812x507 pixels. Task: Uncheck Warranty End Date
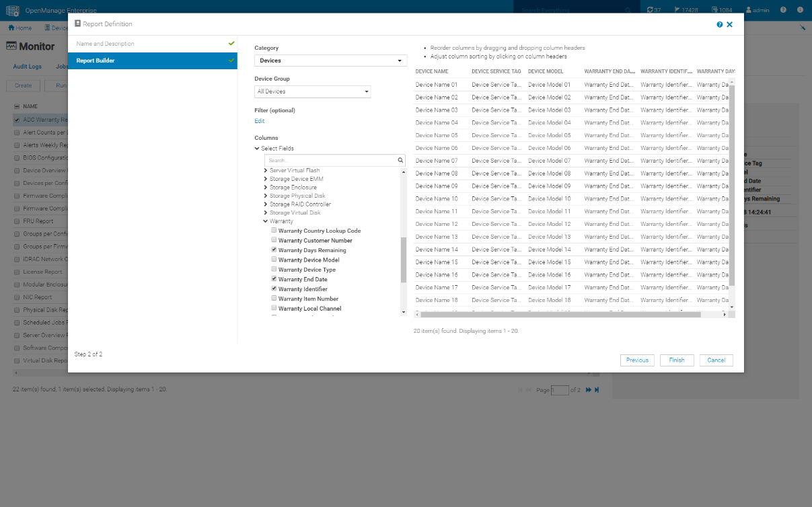click(x=274, y=279)
